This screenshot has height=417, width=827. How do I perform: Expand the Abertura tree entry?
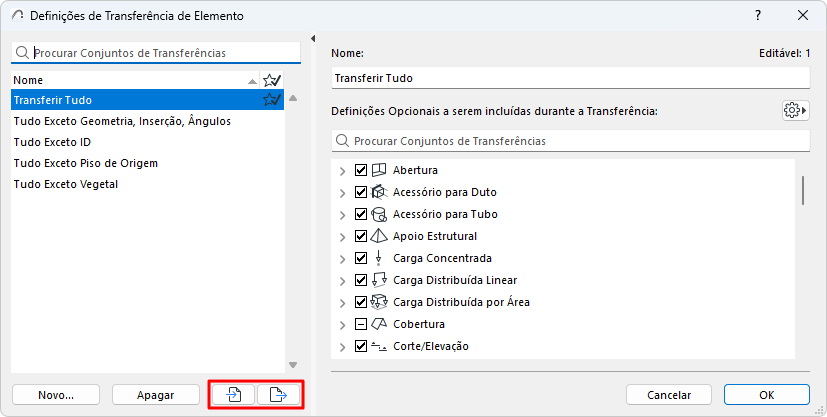343,170
